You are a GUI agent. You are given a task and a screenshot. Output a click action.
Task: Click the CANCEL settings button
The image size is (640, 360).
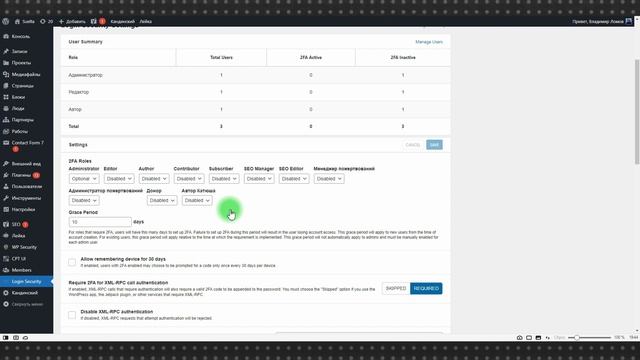[x=413, y=144]
